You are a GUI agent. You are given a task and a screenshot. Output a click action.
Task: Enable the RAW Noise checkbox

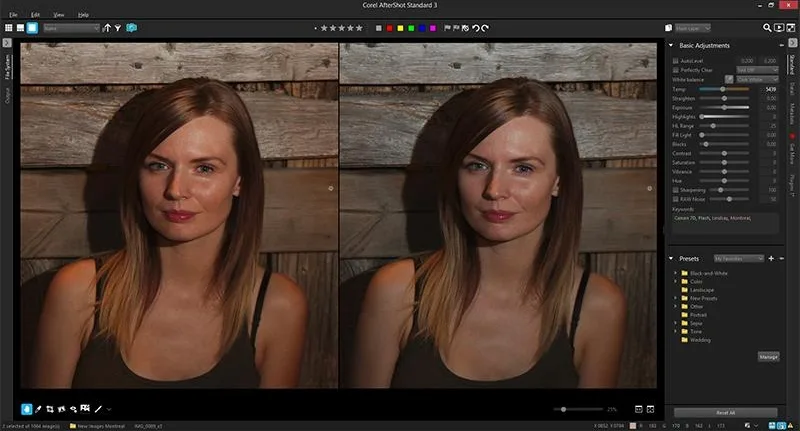pyautogui.click(x=676, y=199)
